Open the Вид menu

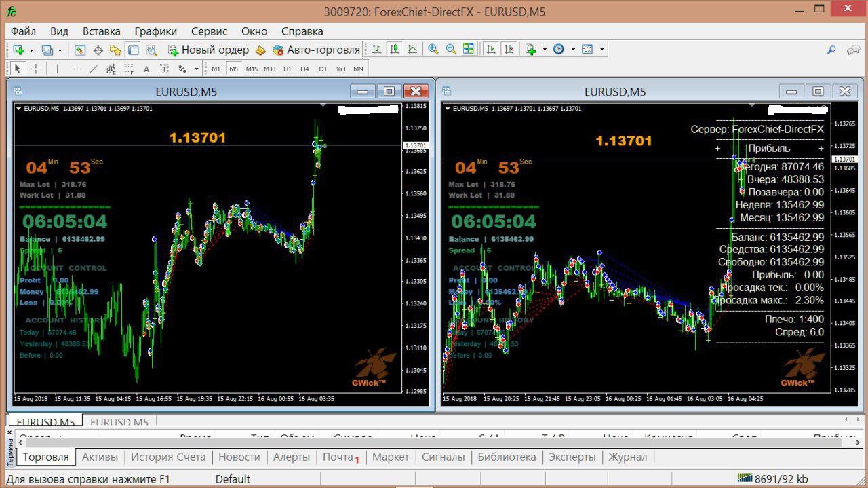coord(60,31)
